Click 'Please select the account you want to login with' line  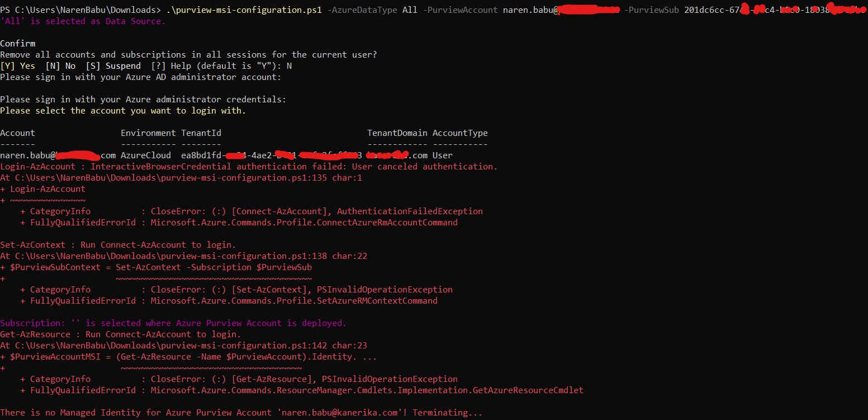(123, 111)
